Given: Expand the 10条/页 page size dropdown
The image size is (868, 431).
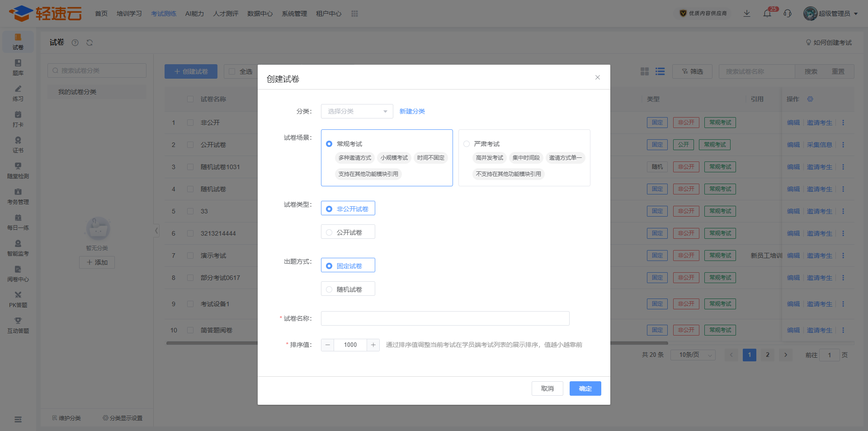Looking at the screenshot, I should (693, 355).
